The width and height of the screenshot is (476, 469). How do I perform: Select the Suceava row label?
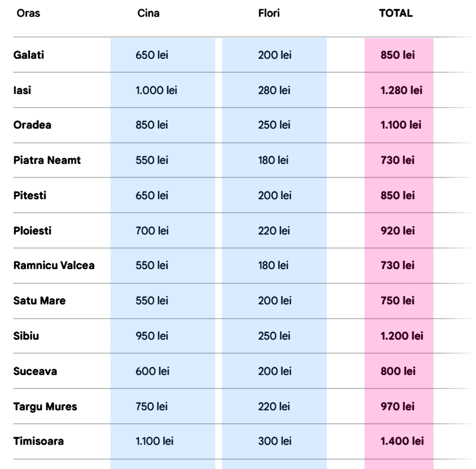pos(35,371)
